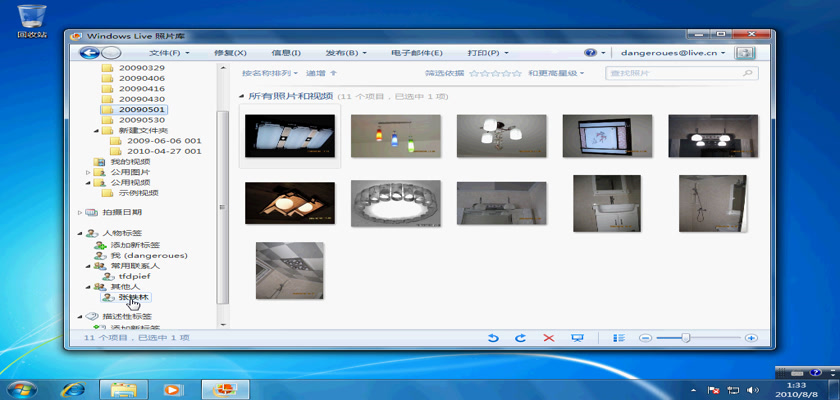Open Internet Explorer from the taskbar

point(72,389)
